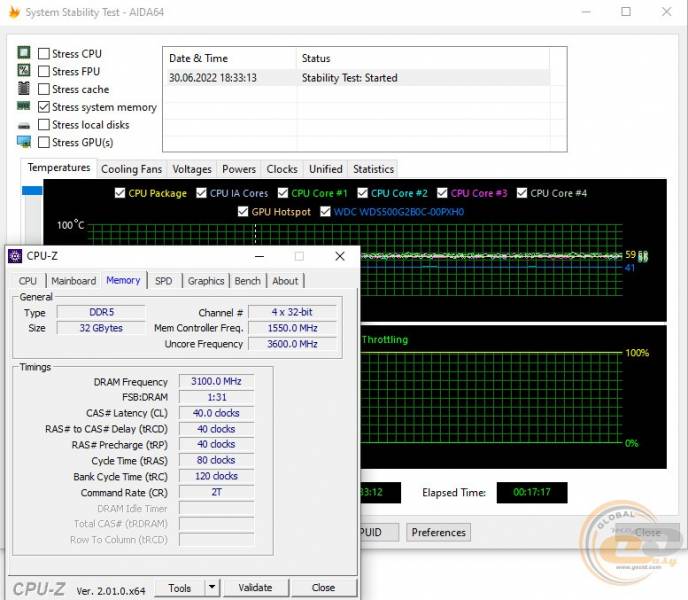The height and width of the screenshot is (600, 688).
Task: Open the About tab in CPU-Z
Action: [285, 281]
